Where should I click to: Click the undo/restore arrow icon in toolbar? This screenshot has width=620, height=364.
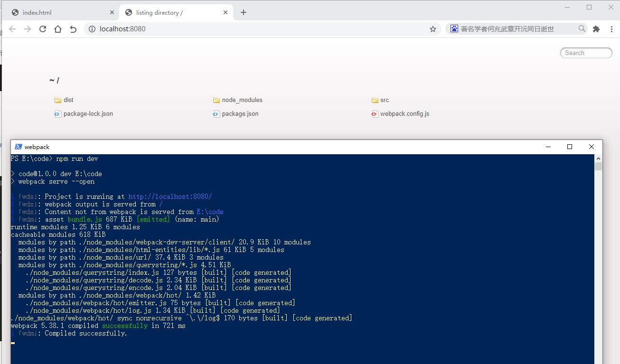point(73,29)
